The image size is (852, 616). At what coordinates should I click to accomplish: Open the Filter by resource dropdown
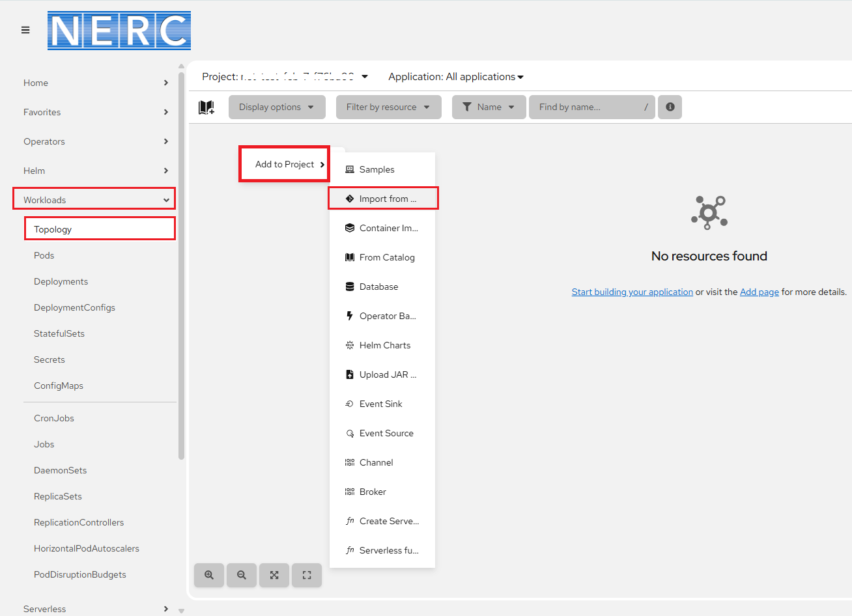pyautogui.click(x=388, y=107)
